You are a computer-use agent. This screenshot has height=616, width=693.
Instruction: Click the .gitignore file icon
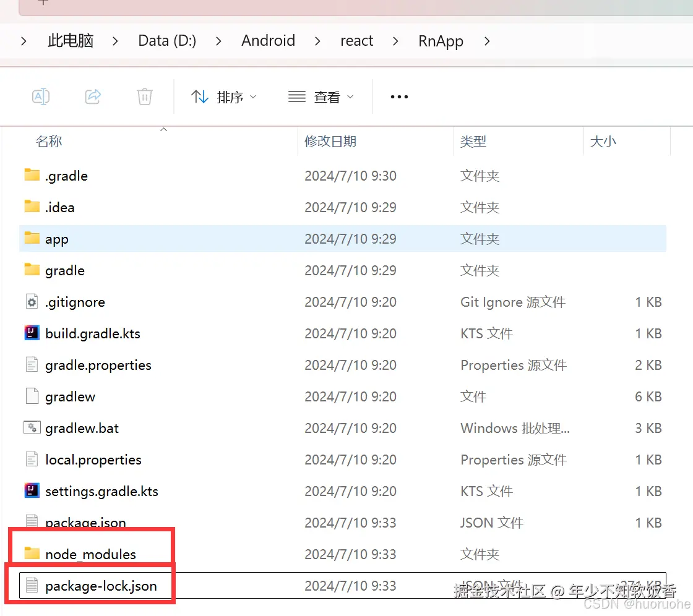coord(32,302)
